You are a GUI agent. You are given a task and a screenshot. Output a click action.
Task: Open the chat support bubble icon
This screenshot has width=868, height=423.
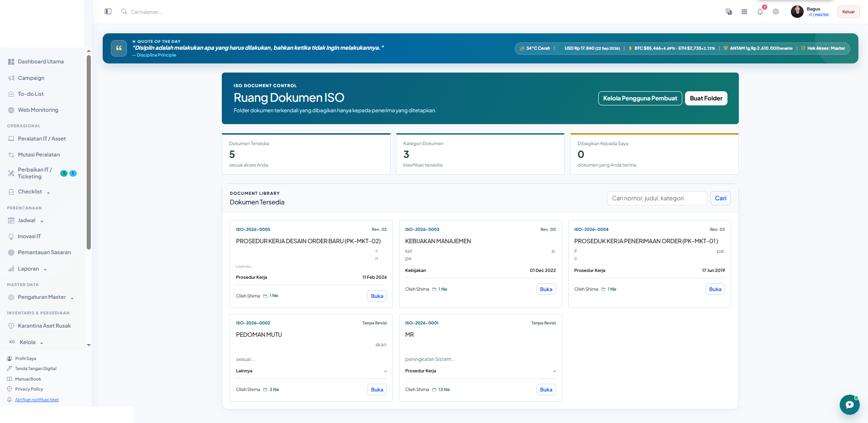point(849,404)
